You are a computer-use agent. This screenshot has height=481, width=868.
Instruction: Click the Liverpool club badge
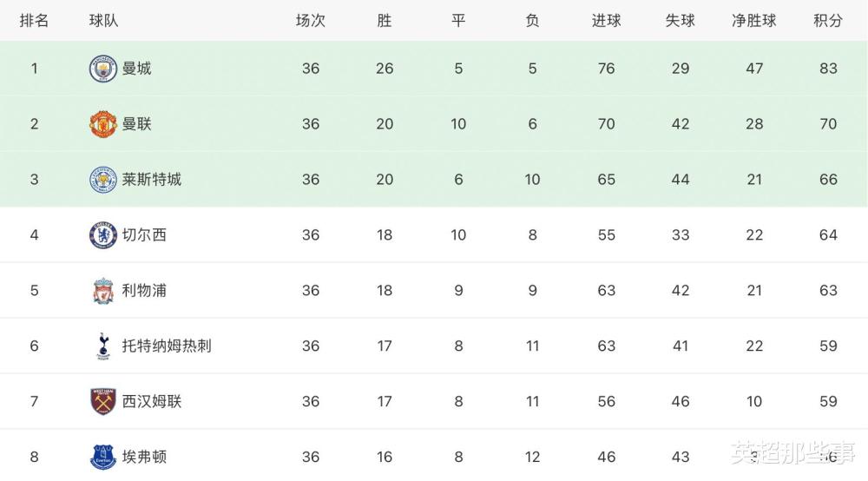pos(103,291)
